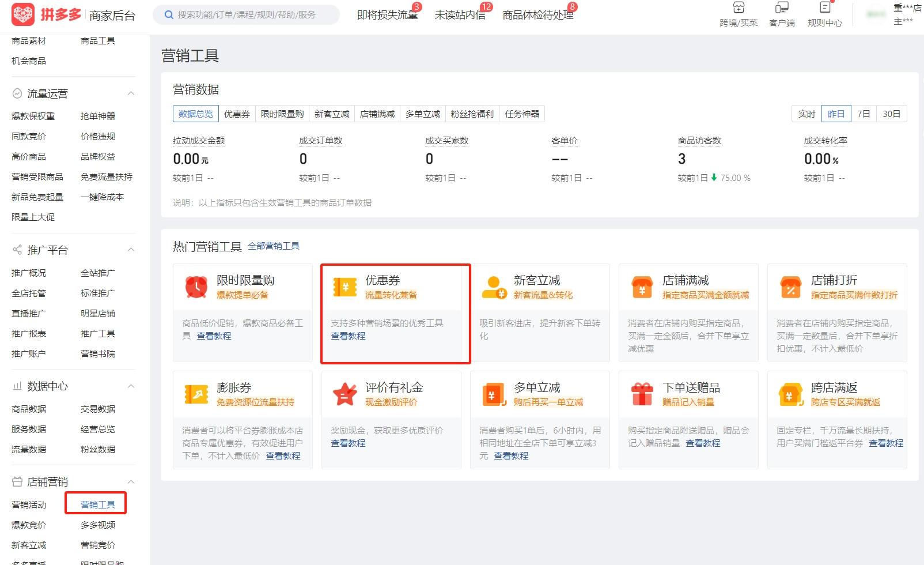Open the 下单送赠品 gift box icon
The width and height of the screenshot is (924, 565).
(x=641, y=394)
